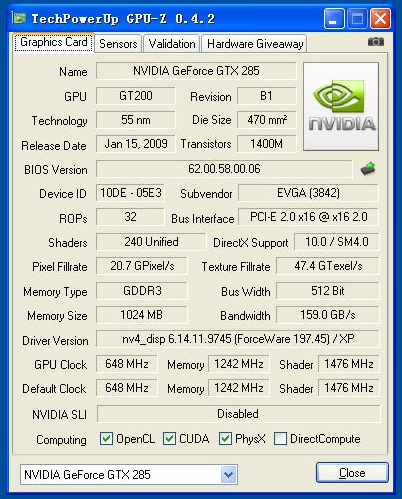Viewport: 402px width, 499px height.
Task: Click the Texture Fillrate value 47.4 GTexel/s
Action: tap(328, 266)
